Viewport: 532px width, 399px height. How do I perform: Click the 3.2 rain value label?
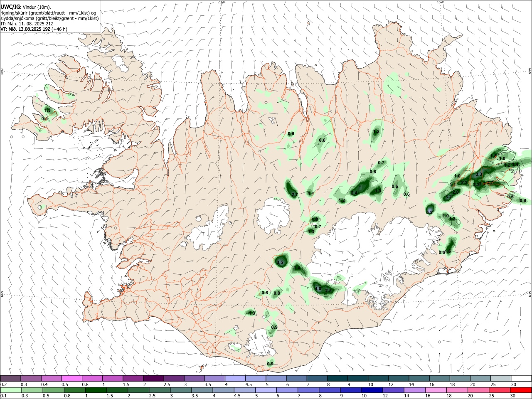448,197
